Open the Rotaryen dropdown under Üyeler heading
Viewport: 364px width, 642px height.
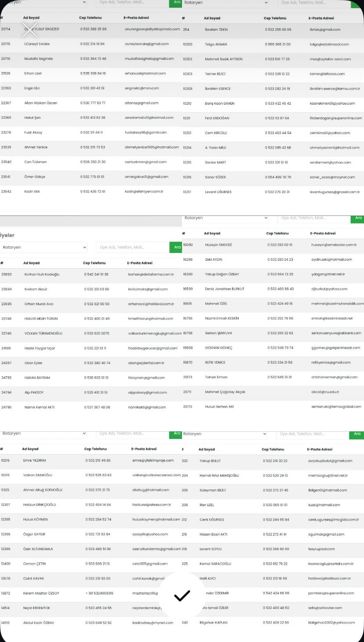point(44,248)
